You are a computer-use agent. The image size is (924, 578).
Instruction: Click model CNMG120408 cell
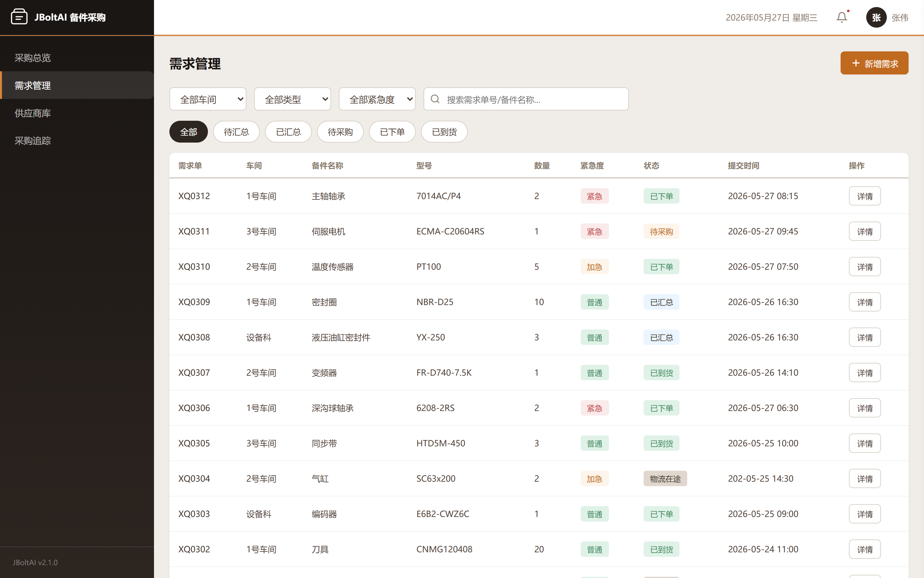coord(444,549)
